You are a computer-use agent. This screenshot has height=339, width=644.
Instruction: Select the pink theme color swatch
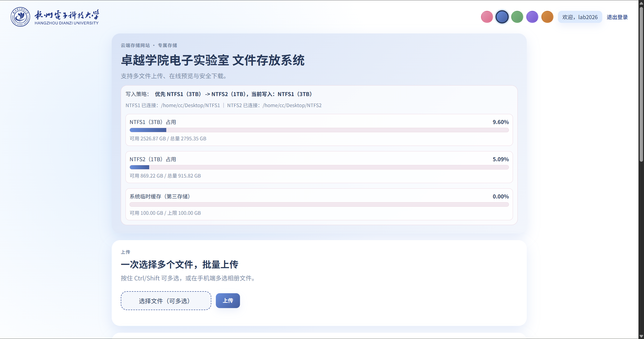pyautogui.click(x=487, y=17)
